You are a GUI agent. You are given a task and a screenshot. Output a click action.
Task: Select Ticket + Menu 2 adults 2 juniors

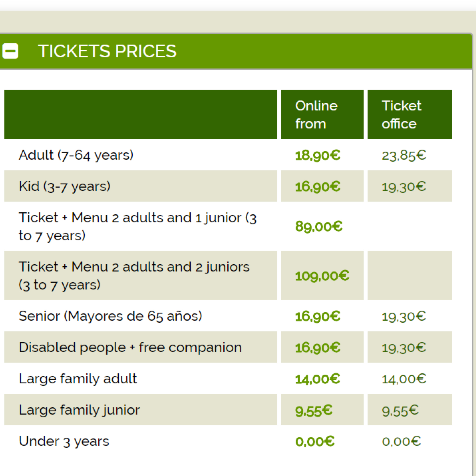pos(134,275)
